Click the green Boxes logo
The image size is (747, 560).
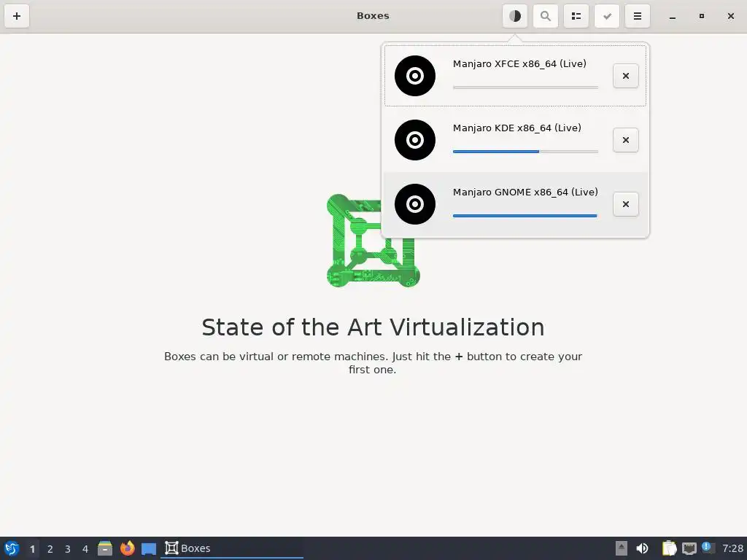(373, 241)
